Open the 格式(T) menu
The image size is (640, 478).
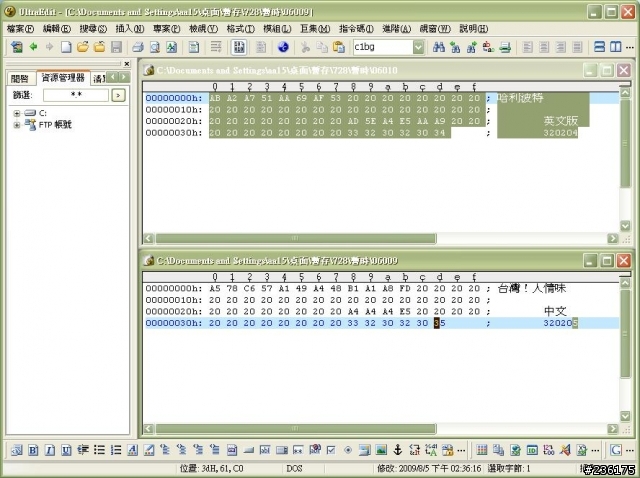coord(241,29)
